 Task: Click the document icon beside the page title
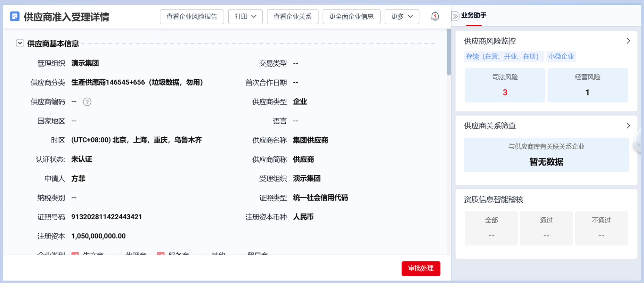tap(15, 16)
